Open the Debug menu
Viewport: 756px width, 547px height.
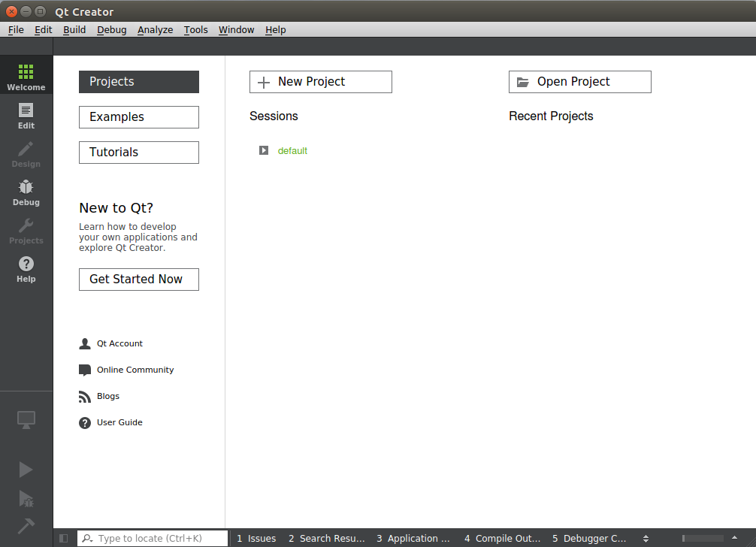[x=112, y=30]
